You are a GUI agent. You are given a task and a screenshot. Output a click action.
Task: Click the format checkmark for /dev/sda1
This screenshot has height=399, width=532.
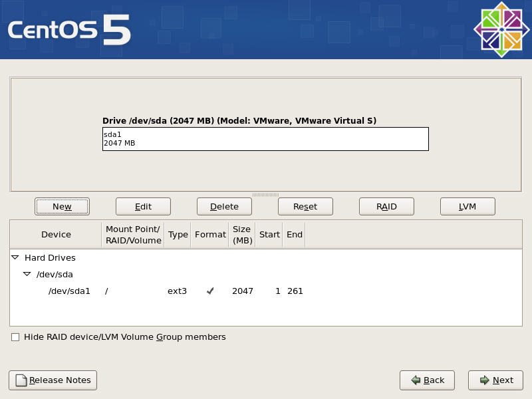pos(210,291)
